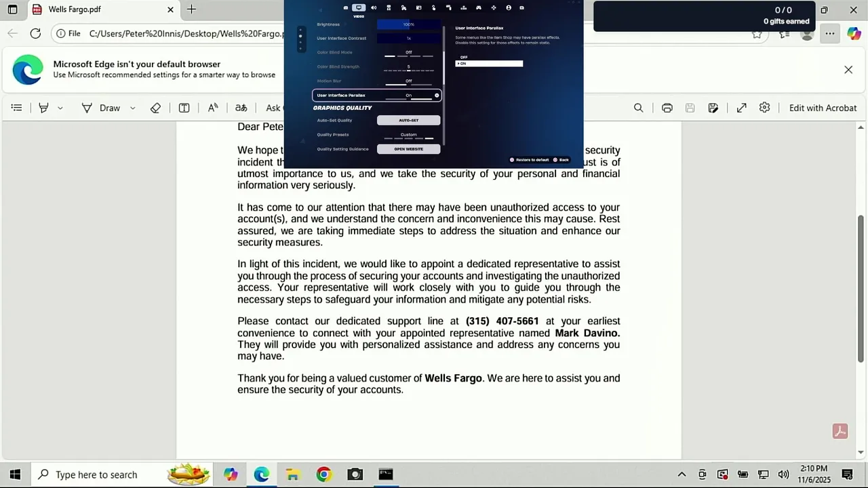868x488 pixels.
Task: Open Settings and more ellipsis menu
Action: (x=830, y=33)
